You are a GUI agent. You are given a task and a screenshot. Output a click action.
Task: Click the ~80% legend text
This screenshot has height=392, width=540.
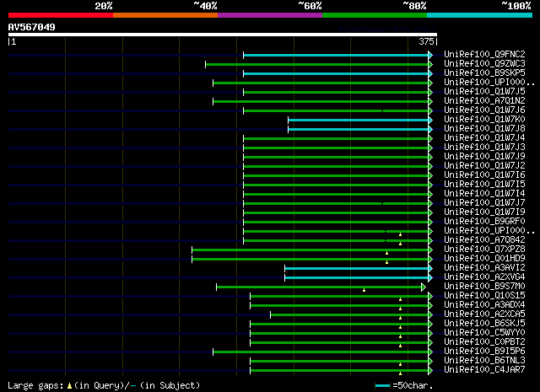tap(414, 6)
